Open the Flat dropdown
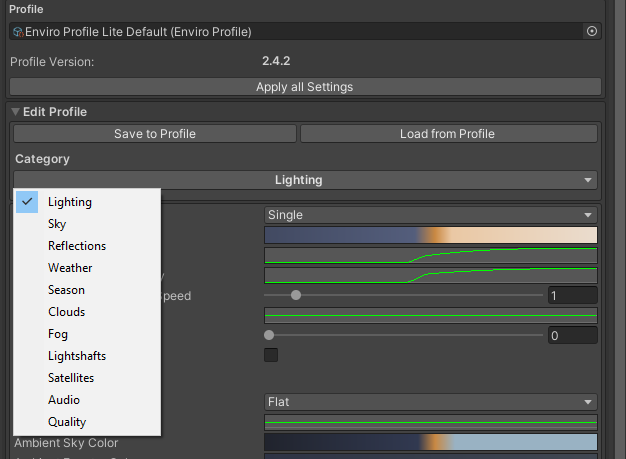 431,402
